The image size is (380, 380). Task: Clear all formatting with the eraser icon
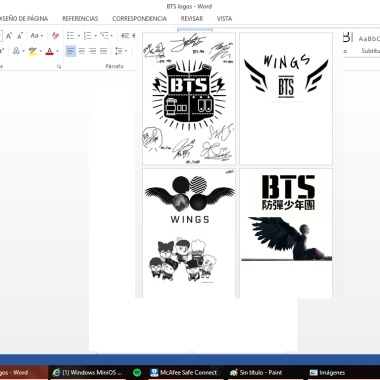[56, 36]
